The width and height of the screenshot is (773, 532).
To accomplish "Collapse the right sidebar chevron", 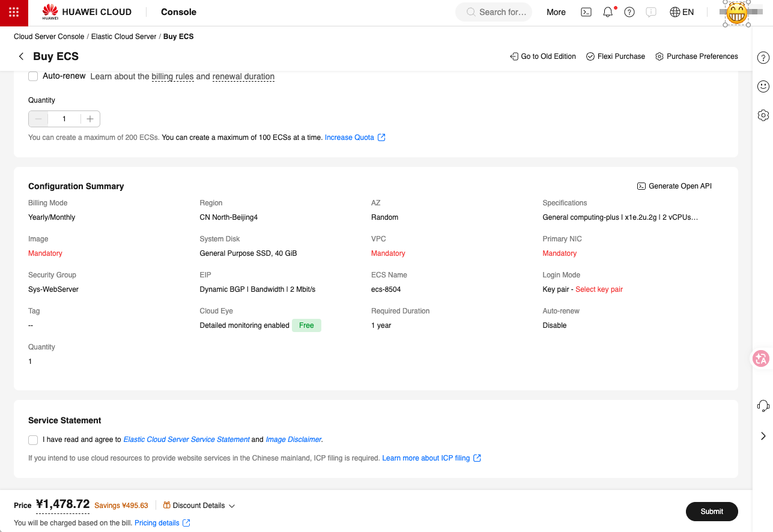I will coord(763,436).
